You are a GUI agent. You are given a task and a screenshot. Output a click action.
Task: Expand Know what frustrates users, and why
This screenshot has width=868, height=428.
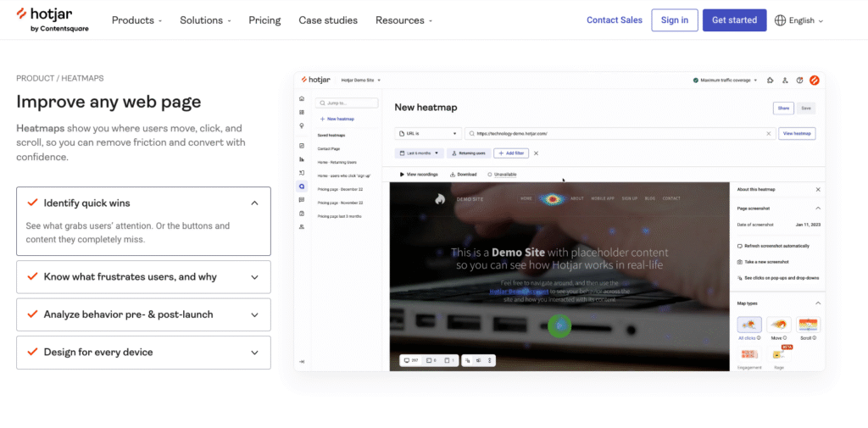point(143,277)
